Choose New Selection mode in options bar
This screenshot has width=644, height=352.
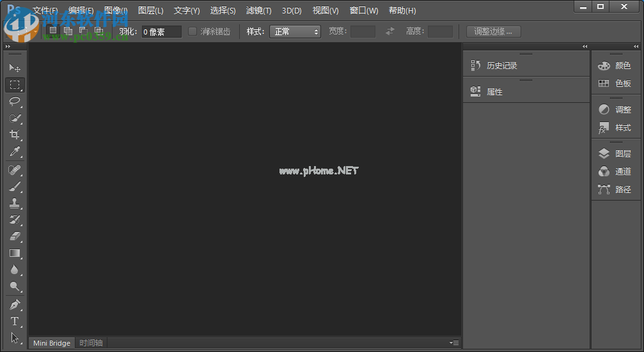point(53,31)
